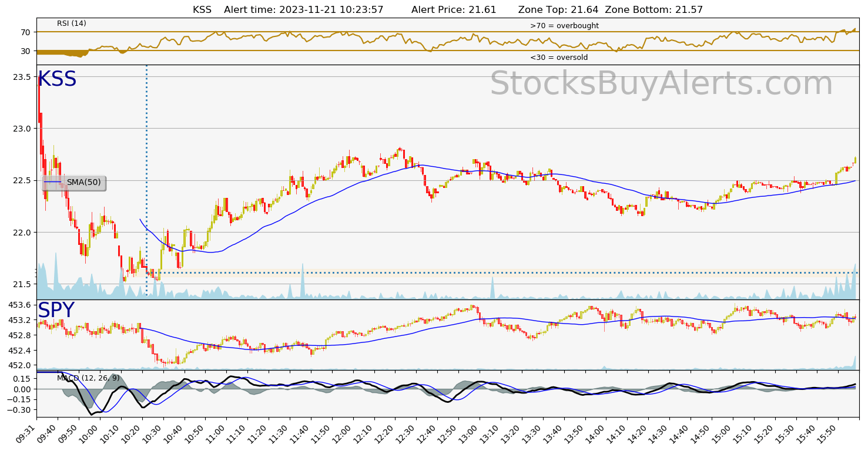Click the horizontal dotted alert price line
Screen dimensions: 868x451
(x=502, y=272)
